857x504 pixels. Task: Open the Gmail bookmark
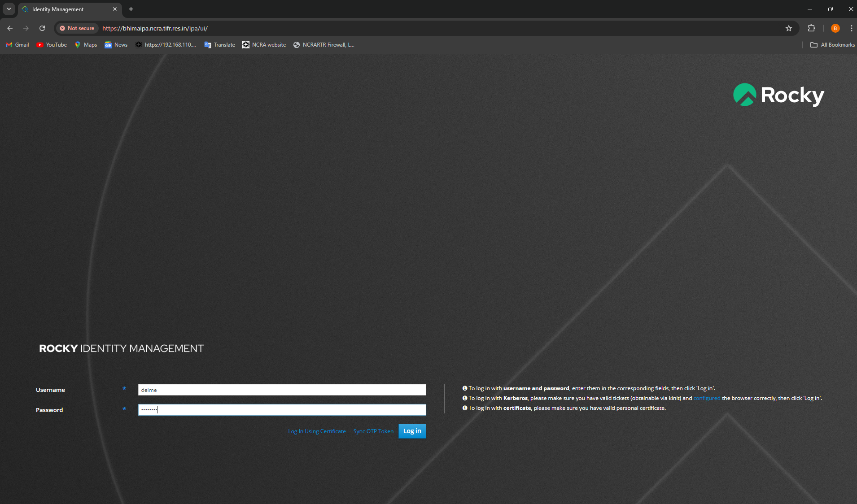point(17,45)
